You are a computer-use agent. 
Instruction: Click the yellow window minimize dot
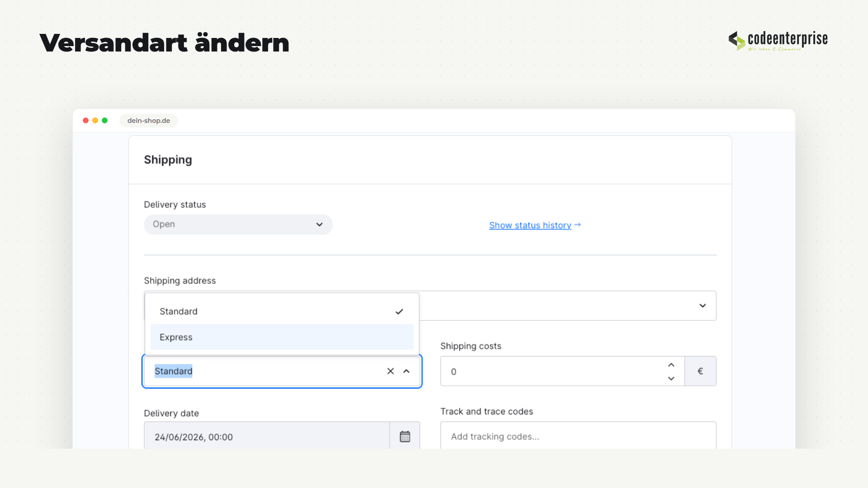95,120
